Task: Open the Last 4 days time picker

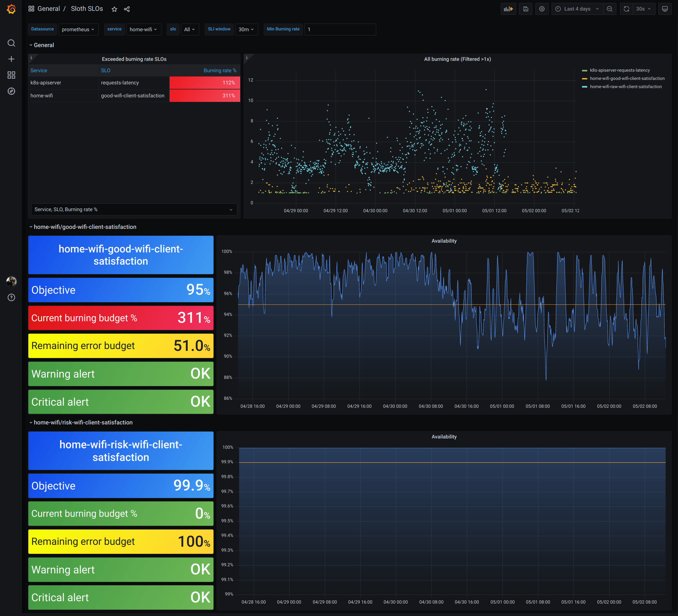Action: tap(577, 9)
